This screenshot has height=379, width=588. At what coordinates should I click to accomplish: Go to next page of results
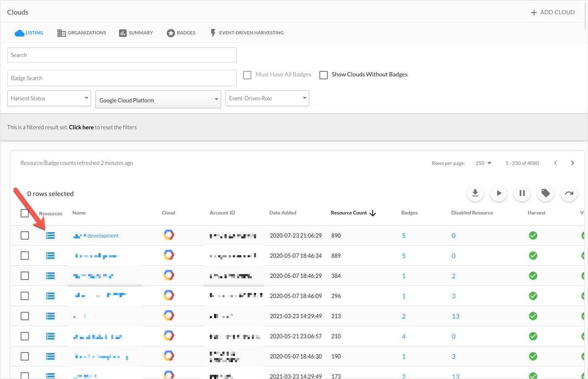tap(572, 163)
